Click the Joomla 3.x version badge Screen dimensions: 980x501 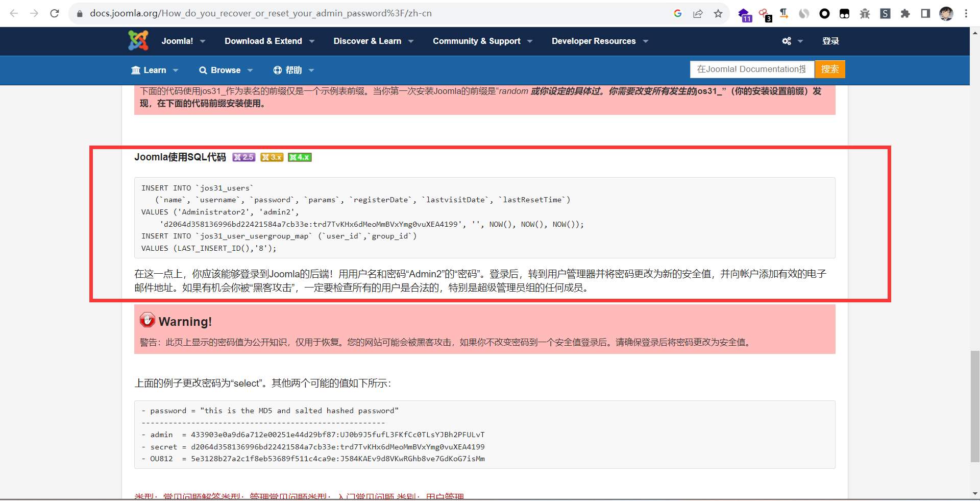point(272,157)
